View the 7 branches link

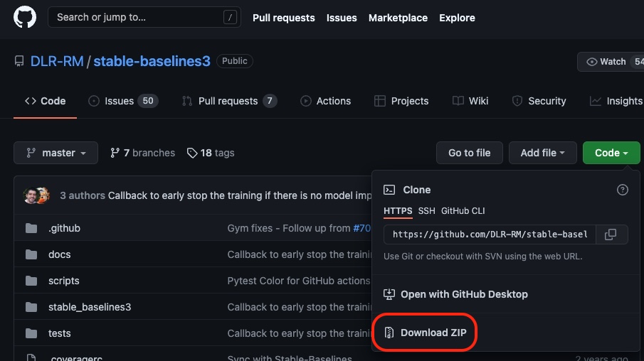tap(142, 153)
